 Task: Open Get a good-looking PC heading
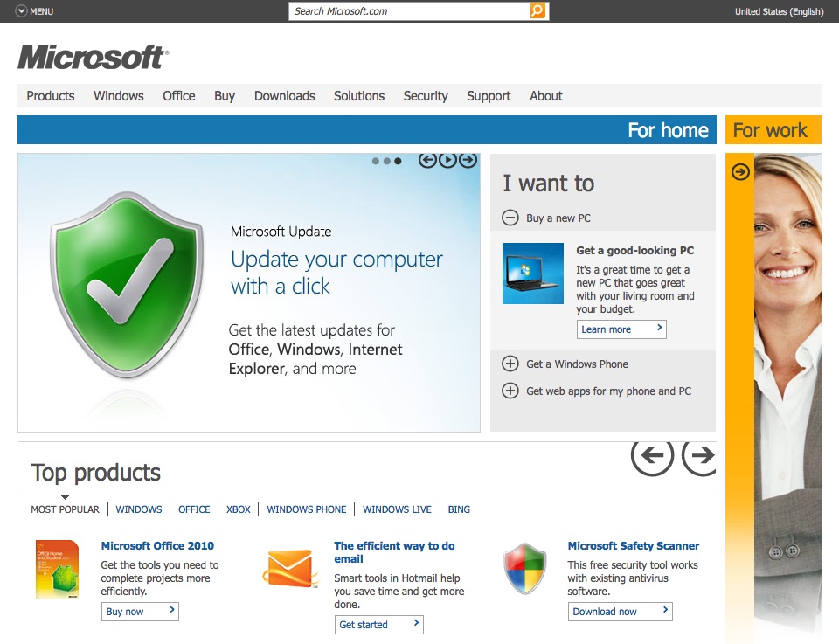[634, 250]
